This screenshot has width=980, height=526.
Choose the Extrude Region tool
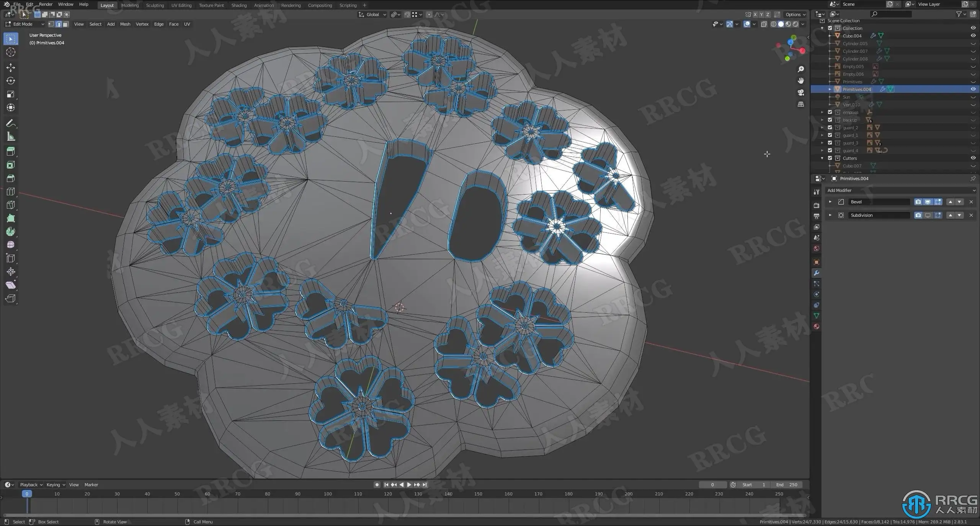tap(11, 152)
